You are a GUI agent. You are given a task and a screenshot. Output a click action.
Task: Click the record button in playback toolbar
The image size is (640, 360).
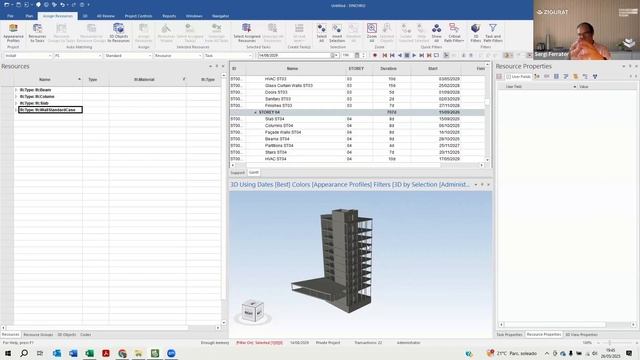coord(375,55)
